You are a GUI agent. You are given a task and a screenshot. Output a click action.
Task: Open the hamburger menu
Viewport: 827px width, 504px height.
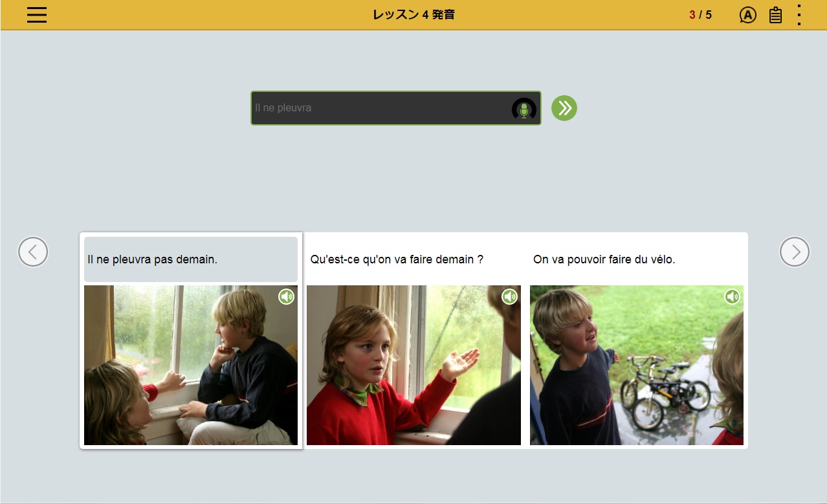pyautogui.click(x=37, y=15)
